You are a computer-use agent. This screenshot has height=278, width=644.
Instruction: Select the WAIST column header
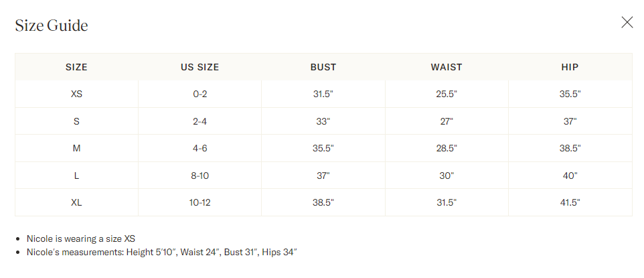447,67
